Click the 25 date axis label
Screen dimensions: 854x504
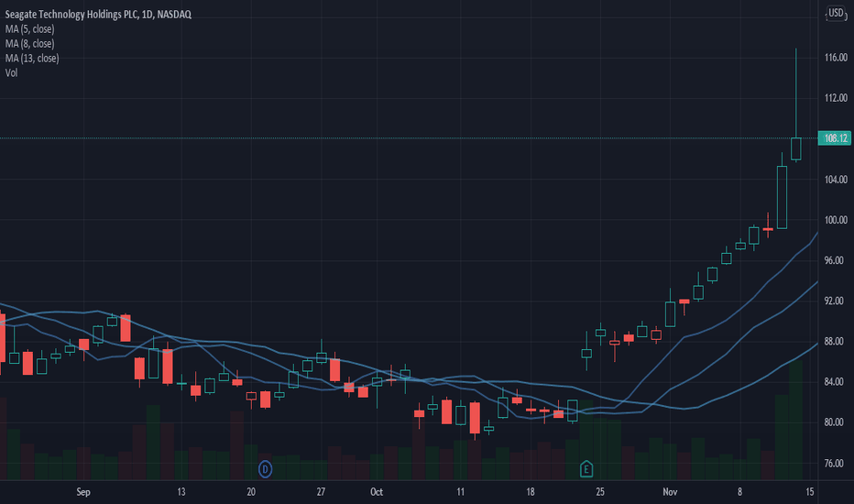click(x=600, y=492)
